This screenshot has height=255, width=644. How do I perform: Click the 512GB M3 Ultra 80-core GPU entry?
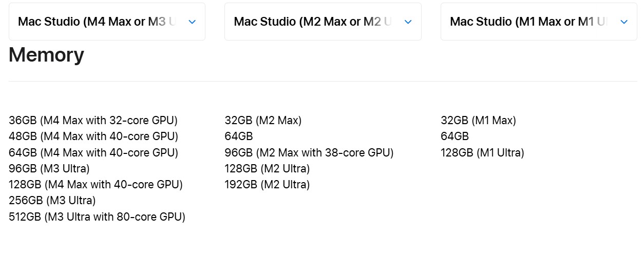click(97, 217)
